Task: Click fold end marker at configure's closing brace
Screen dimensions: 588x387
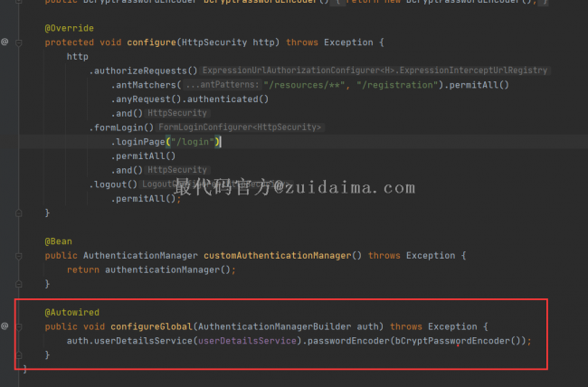Action: point(18,212)
